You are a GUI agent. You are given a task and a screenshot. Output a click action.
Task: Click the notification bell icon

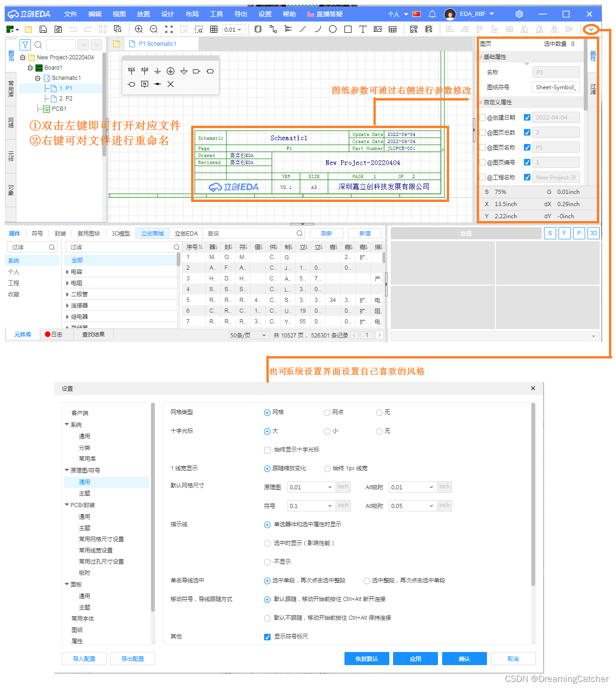tap(432, 14)
